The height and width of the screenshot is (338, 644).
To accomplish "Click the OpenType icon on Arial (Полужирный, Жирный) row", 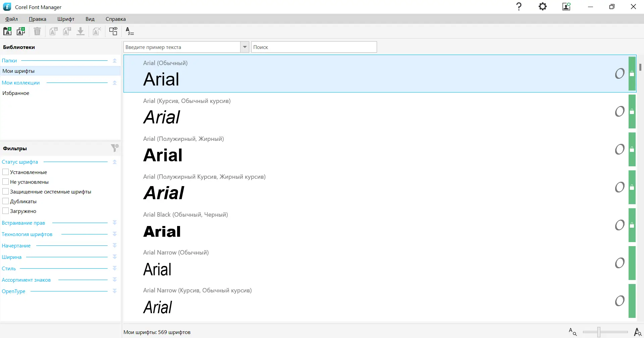I will coord(620,149).
